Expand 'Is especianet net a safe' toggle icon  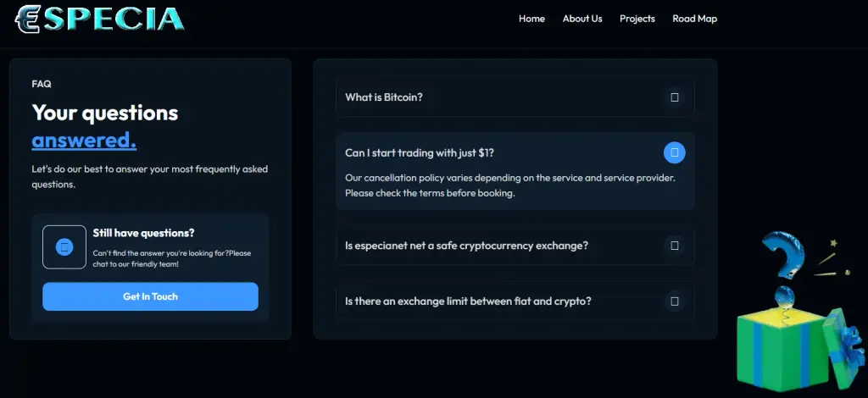click(674, 246)
